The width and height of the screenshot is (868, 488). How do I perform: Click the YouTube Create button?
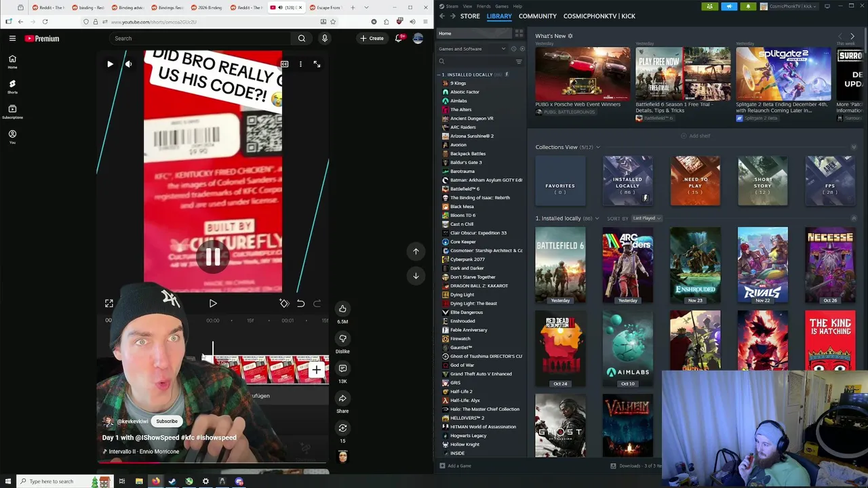372,39
